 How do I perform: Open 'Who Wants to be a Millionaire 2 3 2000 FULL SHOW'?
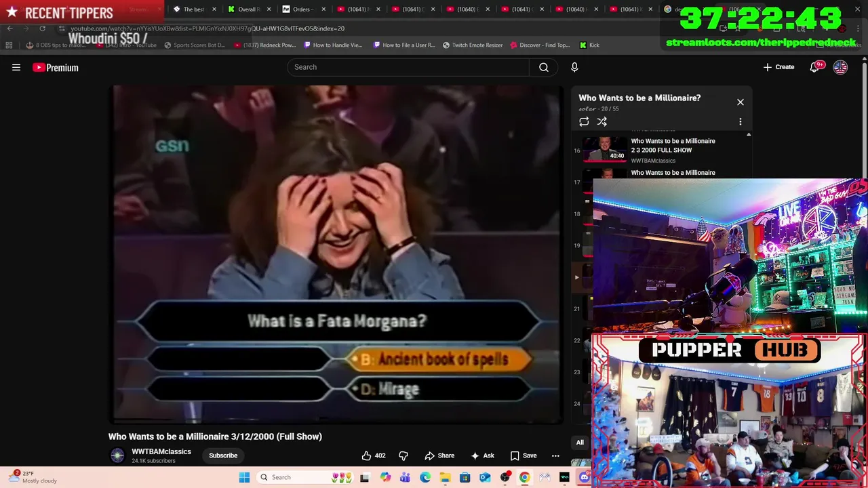[673, 145]
